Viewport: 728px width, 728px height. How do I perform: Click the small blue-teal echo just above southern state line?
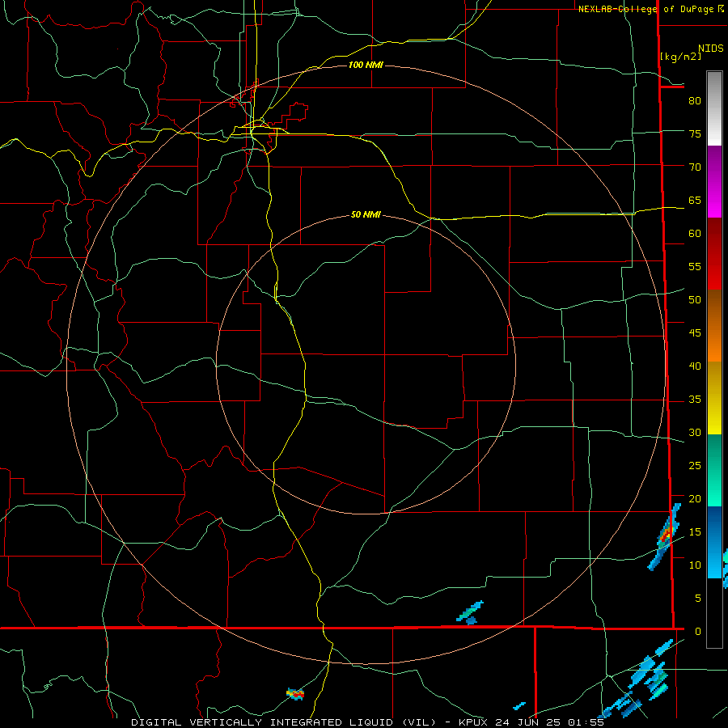(x=470, y=613)
